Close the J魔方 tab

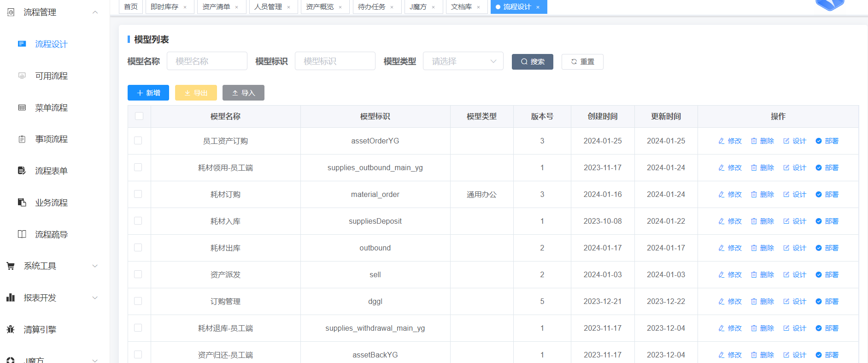point(433,7)
